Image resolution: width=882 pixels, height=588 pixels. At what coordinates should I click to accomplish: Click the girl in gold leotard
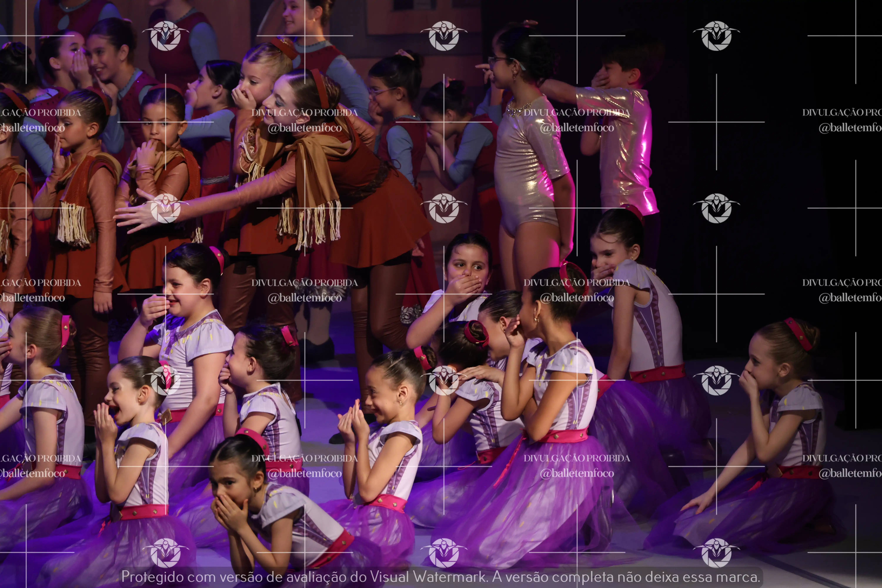coord(529,165)
